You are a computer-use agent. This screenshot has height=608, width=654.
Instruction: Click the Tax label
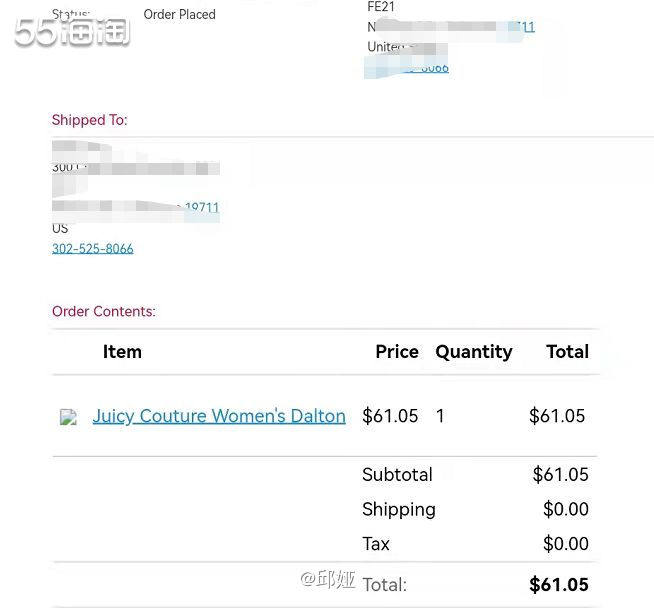376,544
